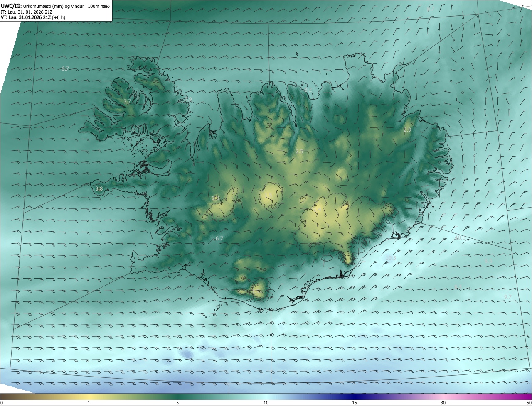Click the colorbar tick label 0
Screen dimensions: 532x406
[2, 403]
